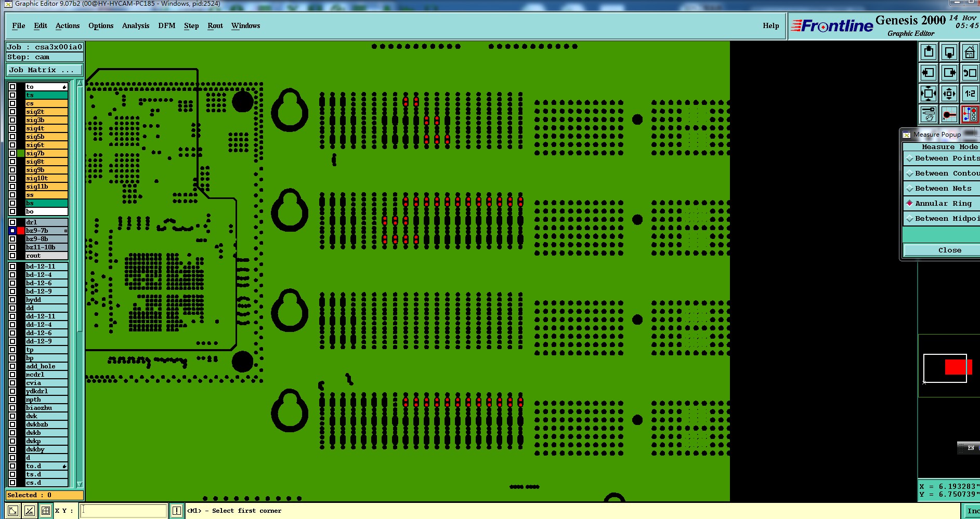Click the 1:2 zoom scale icon
This screenshot has height=519, width=980.
point(970,94)
